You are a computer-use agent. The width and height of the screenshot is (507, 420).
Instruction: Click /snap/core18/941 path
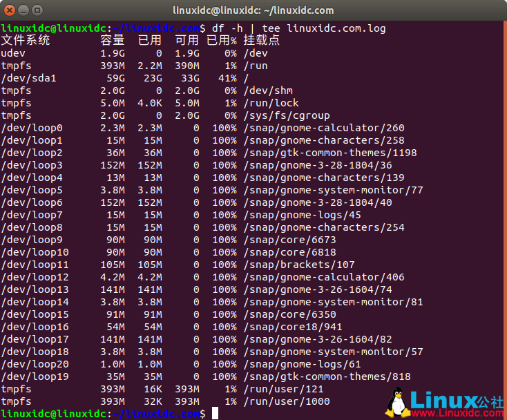coord(293,327)
